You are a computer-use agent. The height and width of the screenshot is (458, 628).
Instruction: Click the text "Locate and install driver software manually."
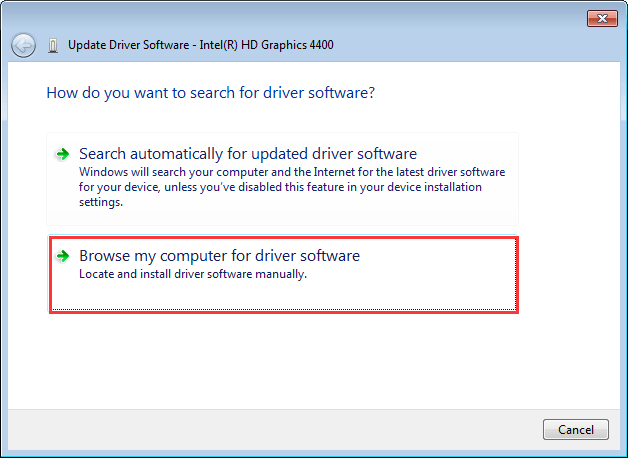(193, 274)
